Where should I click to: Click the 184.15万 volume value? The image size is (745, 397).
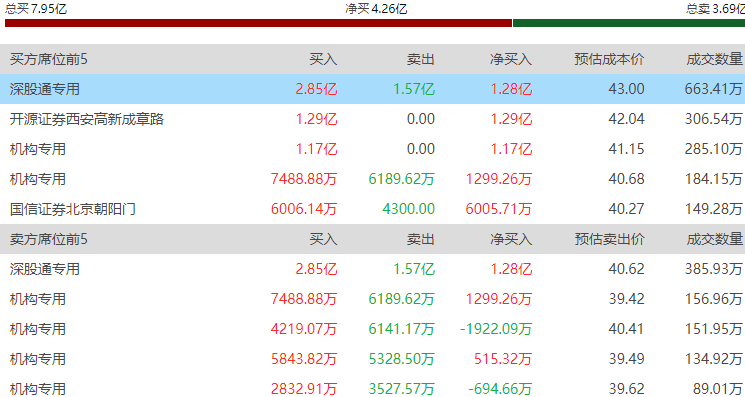[714, 179]
